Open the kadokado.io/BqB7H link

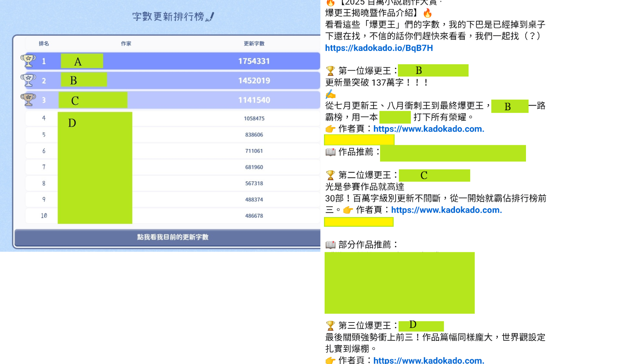379,48
